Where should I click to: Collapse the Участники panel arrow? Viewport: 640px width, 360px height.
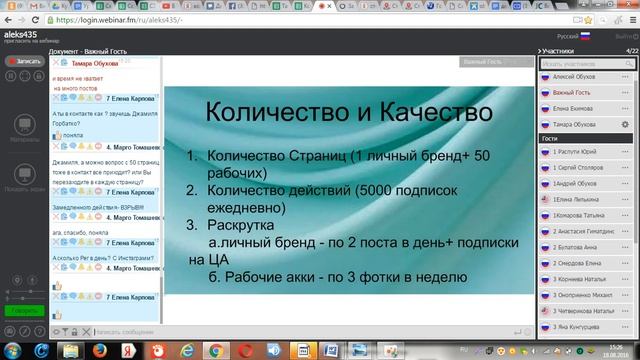pos(540,51)
